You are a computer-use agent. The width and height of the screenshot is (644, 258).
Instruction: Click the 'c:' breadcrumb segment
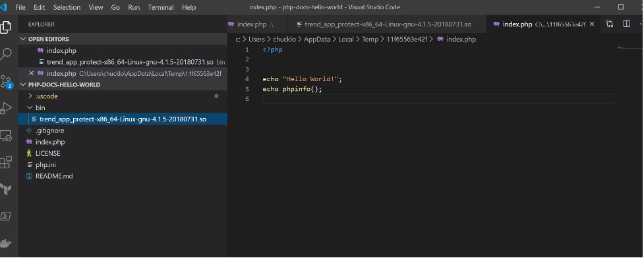pyautogui.click(x=238, y=40)
